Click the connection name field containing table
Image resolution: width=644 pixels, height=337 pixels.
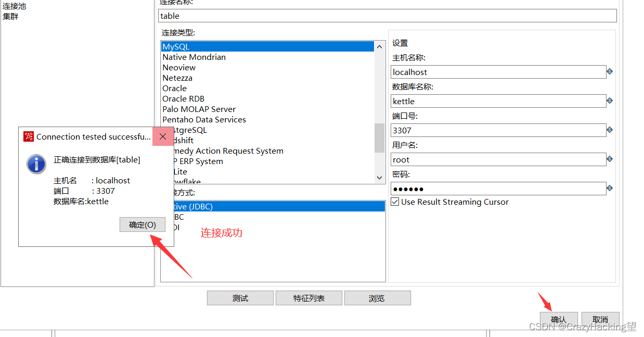[x=388, y=16]
